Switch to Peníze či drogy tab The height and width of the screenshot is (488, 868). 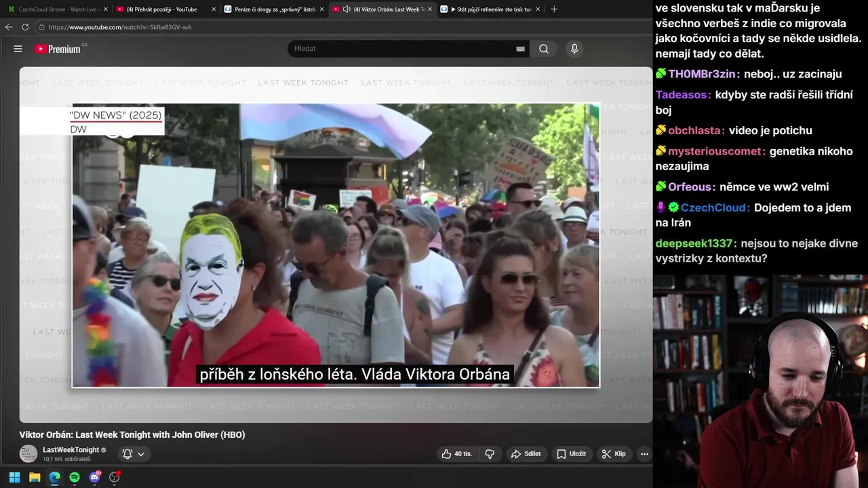274,9
